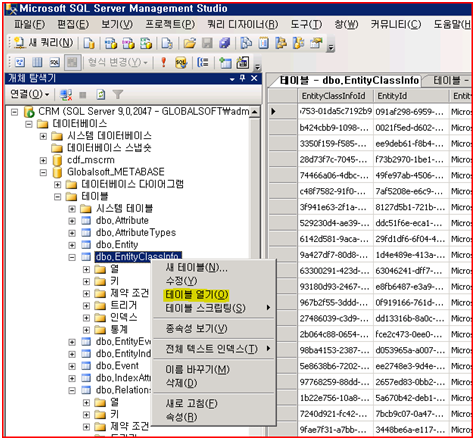The width and height of the screenshot is (475, 440).
Task: Open the 쿼리 디자이너(R) menu
Action: 242,24
